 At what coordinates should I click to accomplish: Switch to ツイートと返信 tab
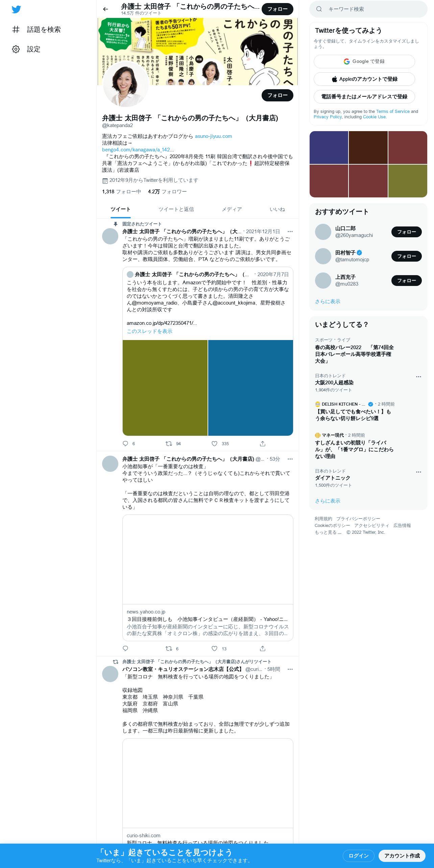pos(176,210)
